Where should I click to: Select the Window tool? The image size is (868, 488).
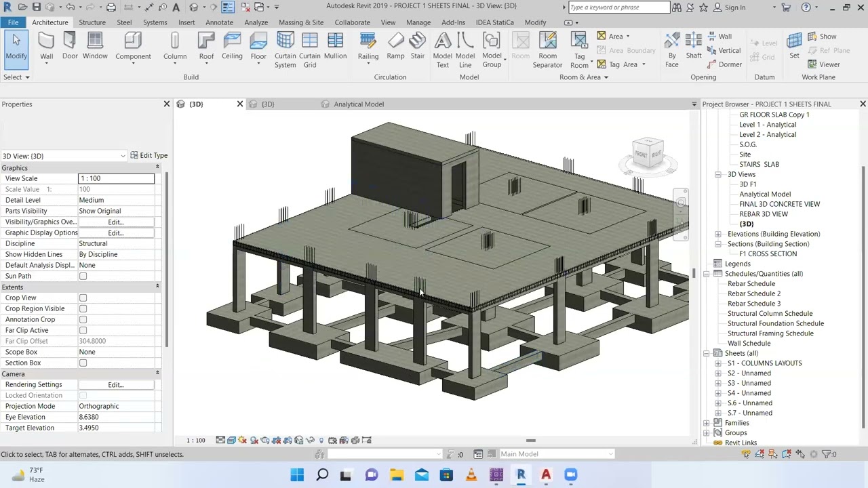coord(95,47)
